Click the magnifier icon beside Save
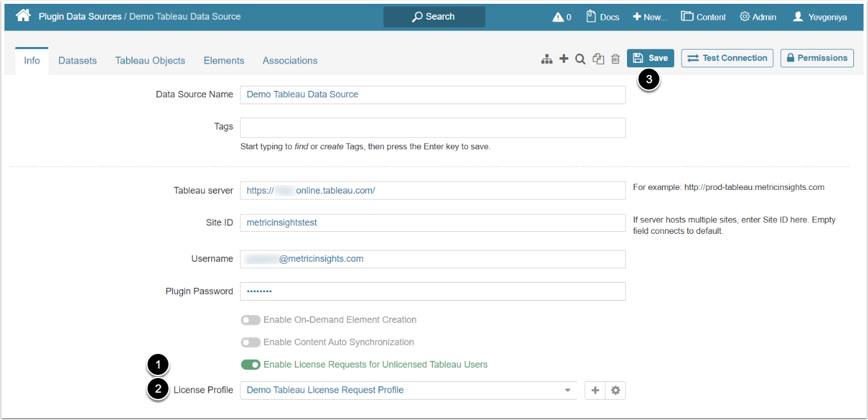Viewport: 868px width, 420px height. tap(580, 59)
